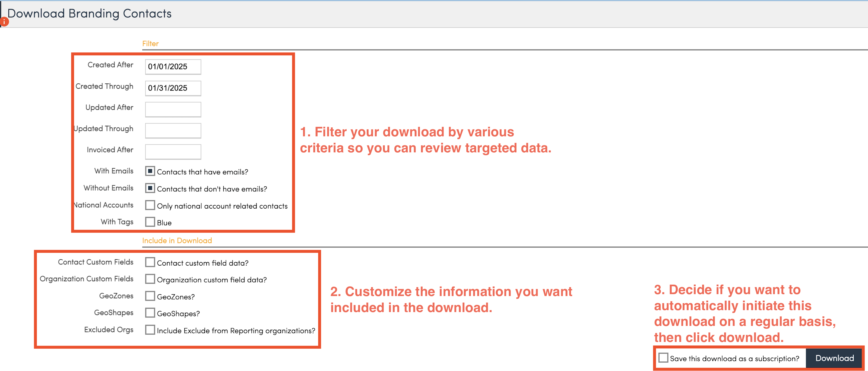Check Organization custom field data option

150,279
